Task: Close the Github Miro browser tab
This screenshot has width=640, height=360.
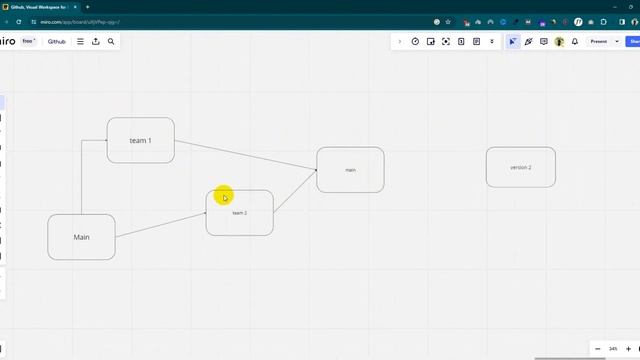Action: coord(75,7)
